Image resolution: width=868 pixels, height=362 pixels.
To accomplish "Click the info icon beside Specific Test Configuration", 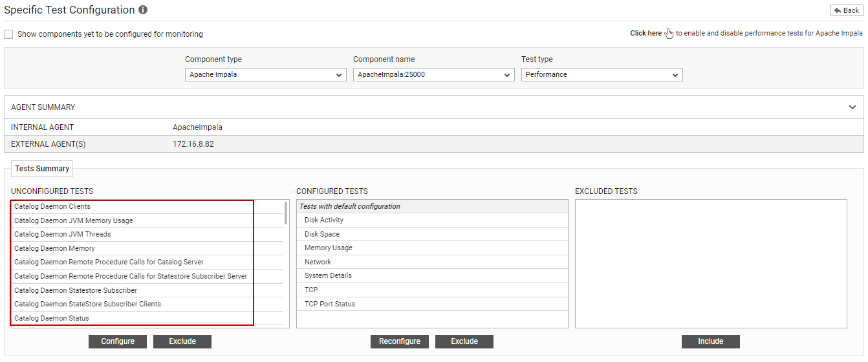I will coord(143,10).
